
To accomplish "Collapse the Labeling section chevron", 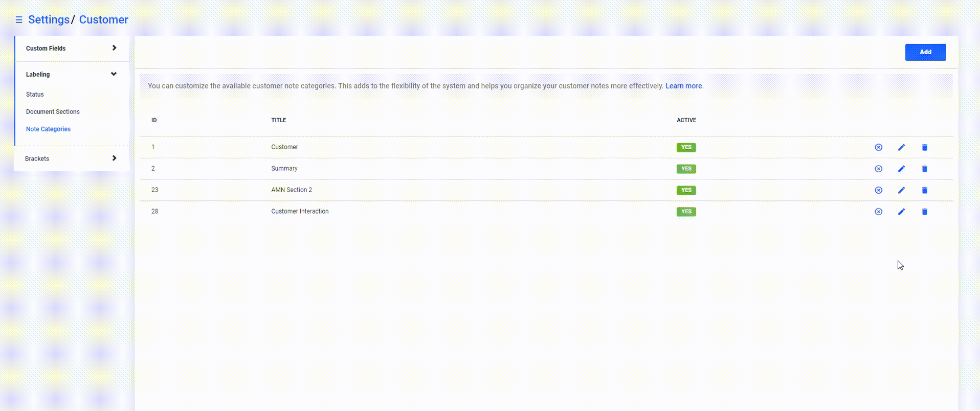I will pyautogui.click(x=114, y=74).
